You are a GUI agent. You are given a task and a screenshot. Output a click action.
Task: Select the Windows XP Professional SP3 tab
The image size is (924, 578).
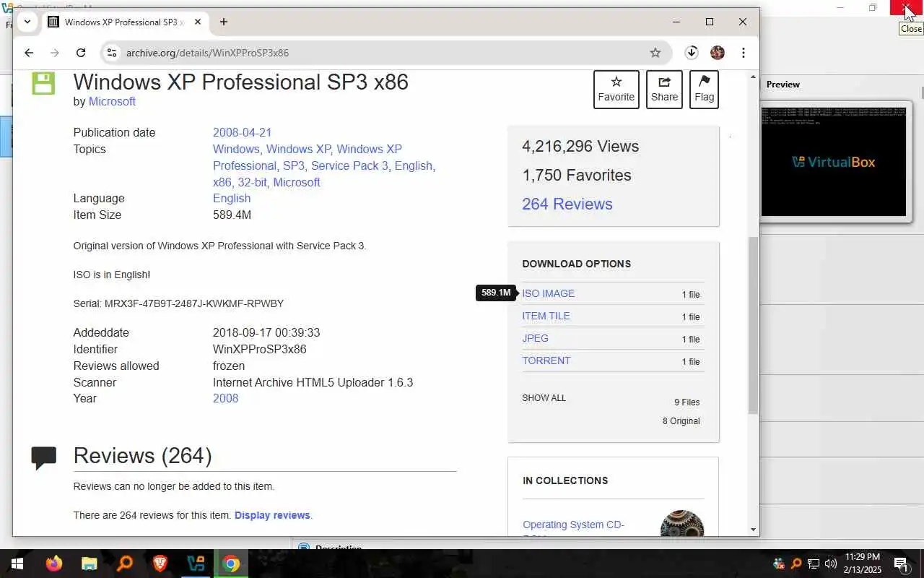coord(125,22)
